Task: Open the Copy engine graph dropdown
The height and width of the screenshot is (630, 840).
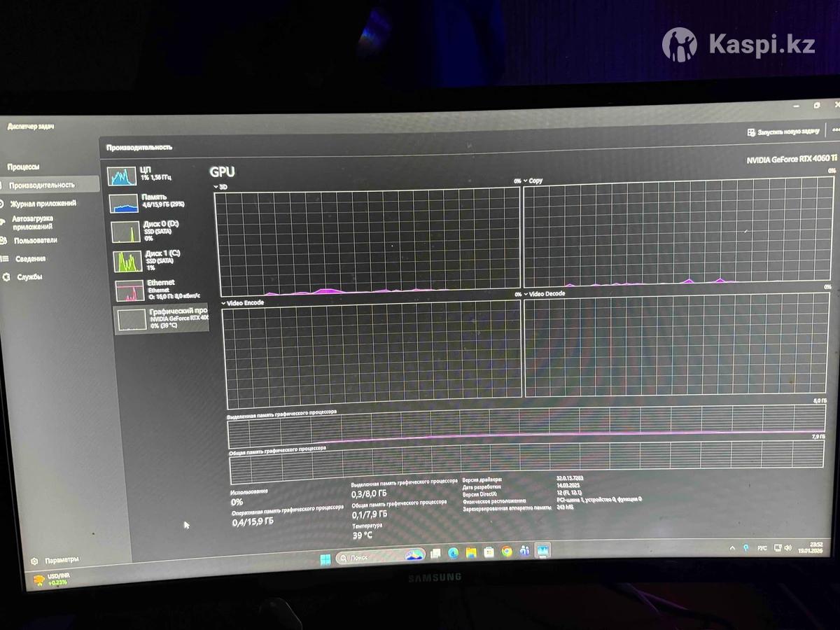Action: pos(526,181)
